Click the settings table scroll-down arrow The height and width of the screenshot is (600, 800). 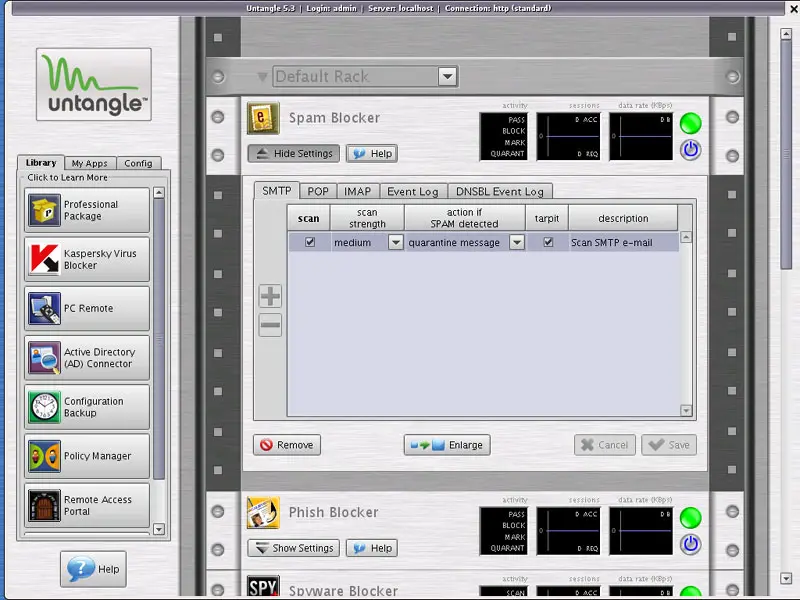point(686,410)
